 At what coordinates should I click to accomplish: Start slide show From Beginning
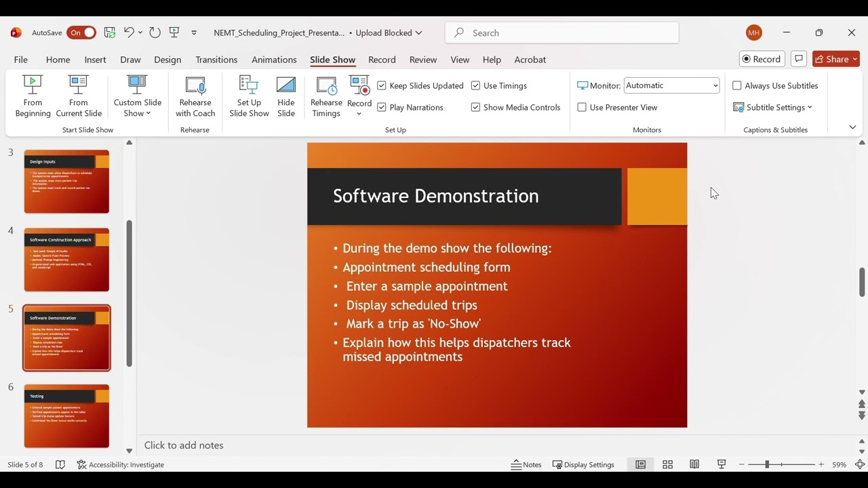[x=33, y=96]
